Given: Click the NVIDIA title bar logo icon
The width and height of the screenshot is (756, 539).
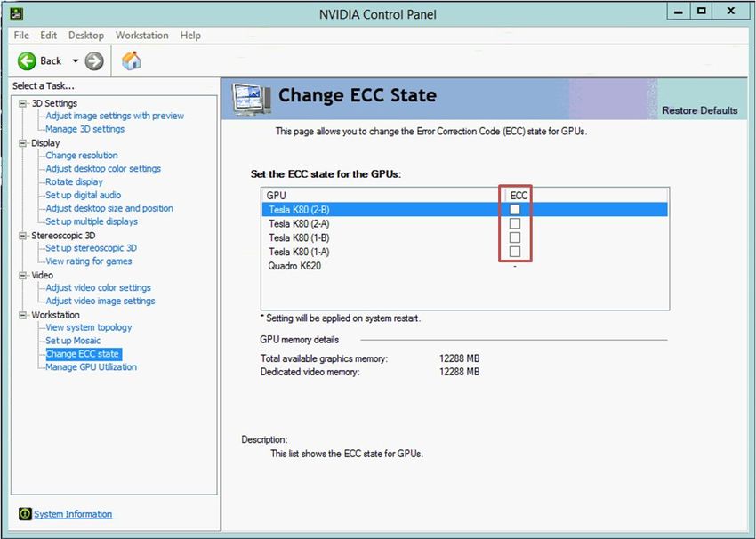Looking at the screenshot, I should [17, 13].
